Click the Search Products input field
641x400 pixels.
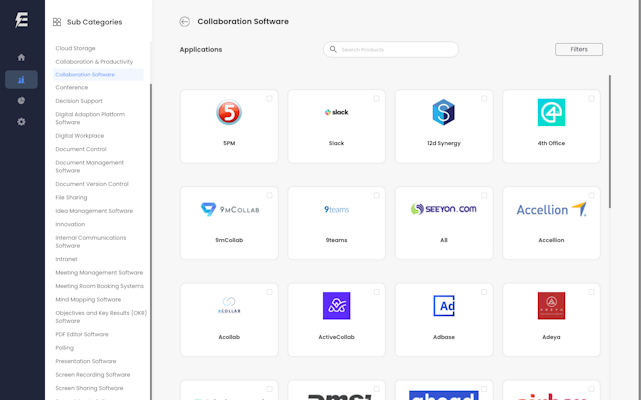click(x=395, y=49)
